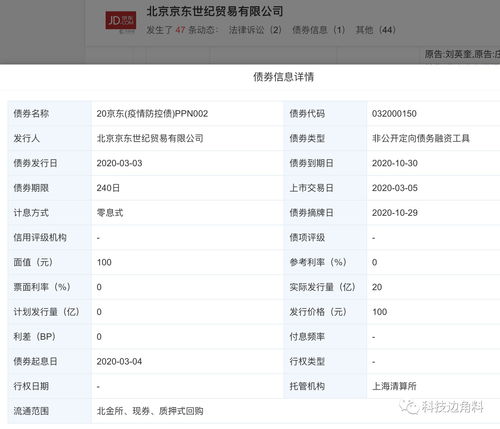This screenshot has width=500, height=429.
Task: Click the 债券期限 label cell
Action: coord(50,188)
